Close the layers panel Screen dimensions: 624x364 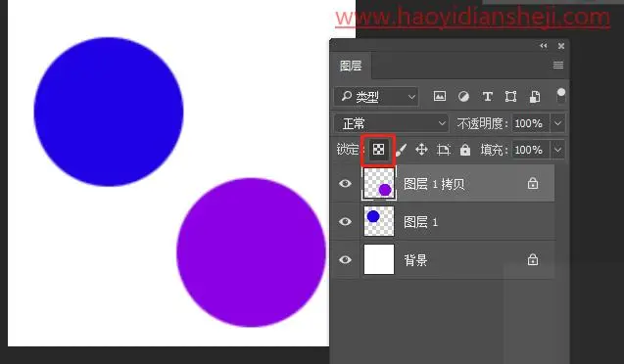561,46
